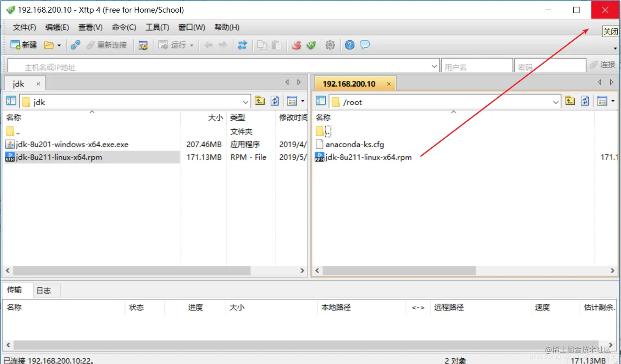The height and width of the screenshot is (364, 621).
Task: Open the options gear icon
Action: [x=330, y=45]
